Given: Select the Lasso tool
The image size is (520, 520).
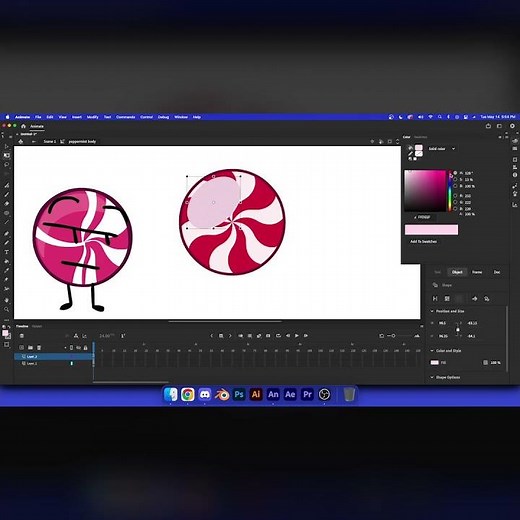Looking at the screenshot, I should [x=7, y=164].
